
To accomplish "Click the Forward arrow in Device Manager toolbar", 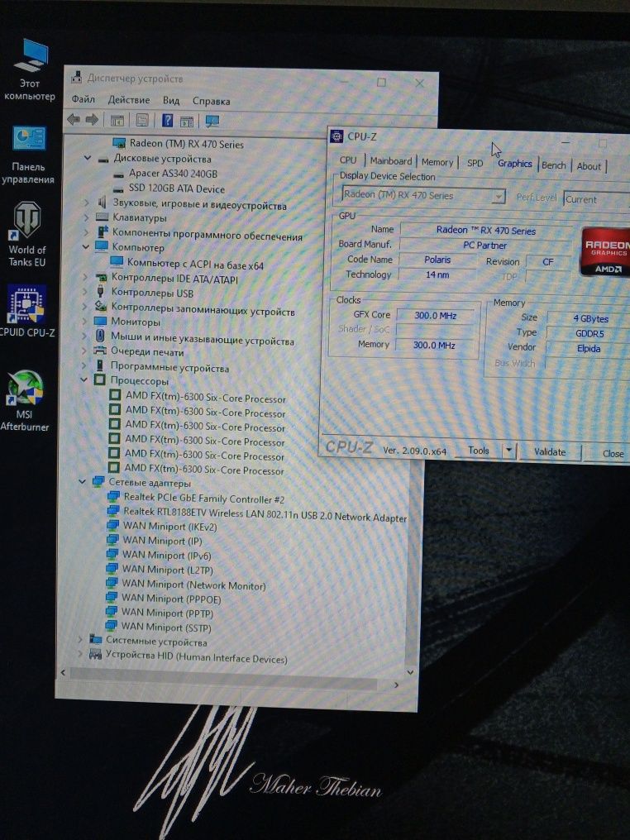I will tap(92, 119).
